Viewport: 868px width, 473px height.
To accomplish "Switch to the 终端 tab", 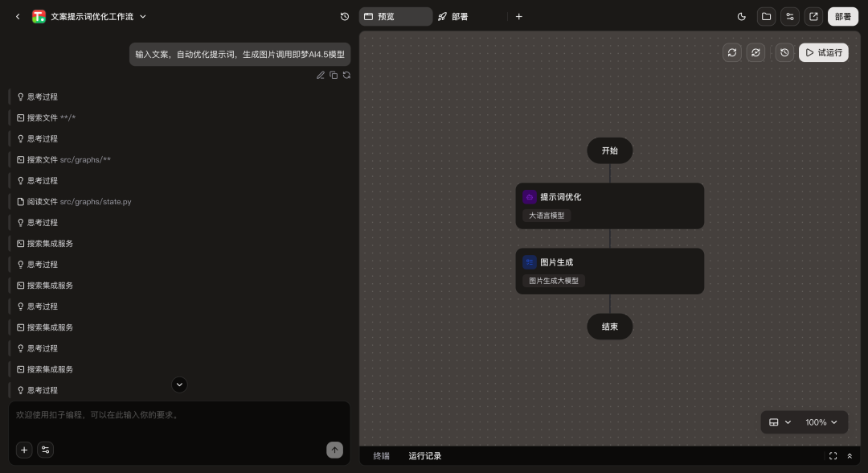I will 381,456.
